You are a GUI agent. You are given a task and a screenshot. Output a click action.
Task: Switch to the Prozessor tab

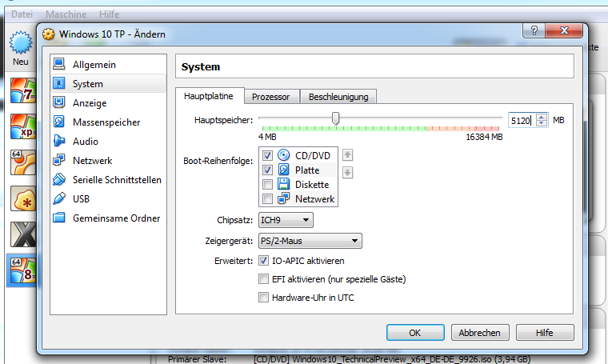(271, 97)
